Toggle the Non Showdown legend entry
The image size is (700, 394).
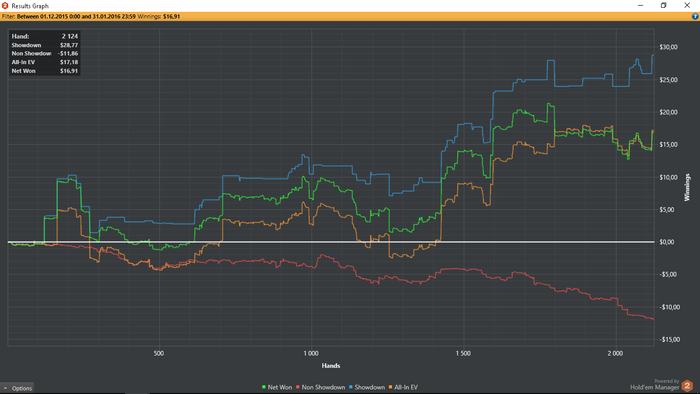[321, 387]
